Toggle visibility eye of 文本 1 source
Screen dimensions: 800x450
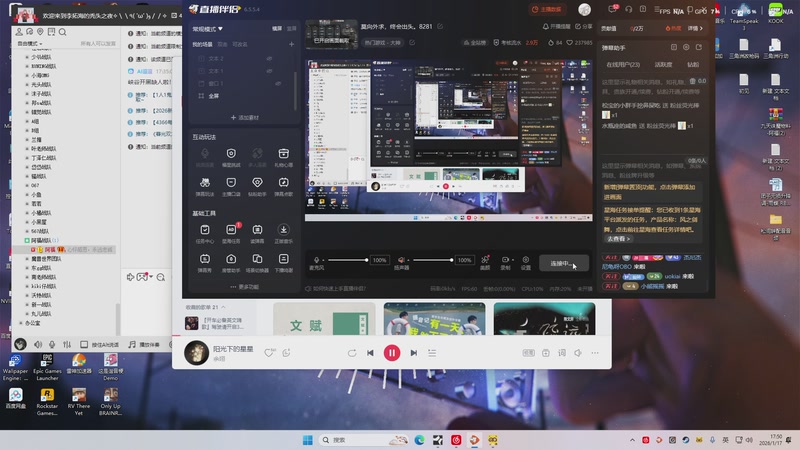coord(269,71)
